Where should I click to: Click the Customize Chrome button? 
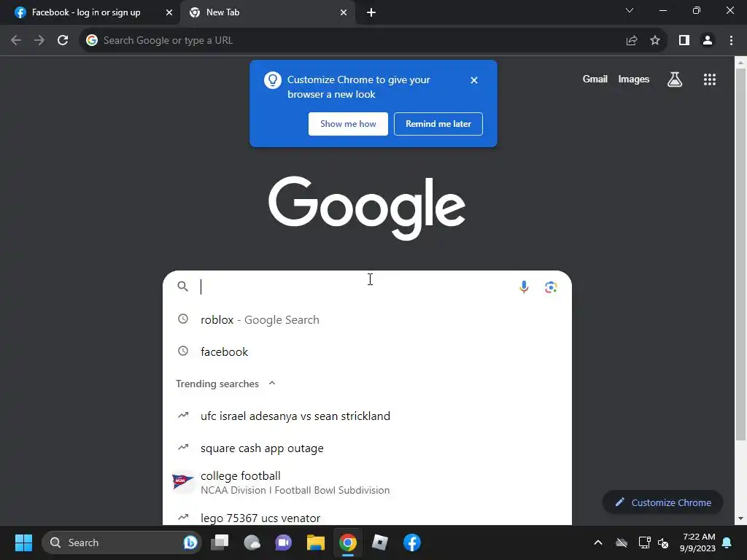point(662,502)
